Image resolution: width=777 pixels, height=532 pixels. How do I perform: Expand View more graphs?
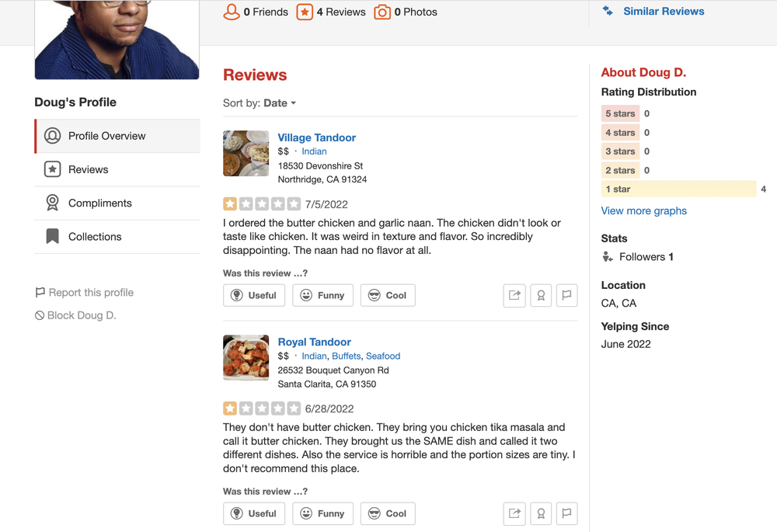[x=643, y=210]
